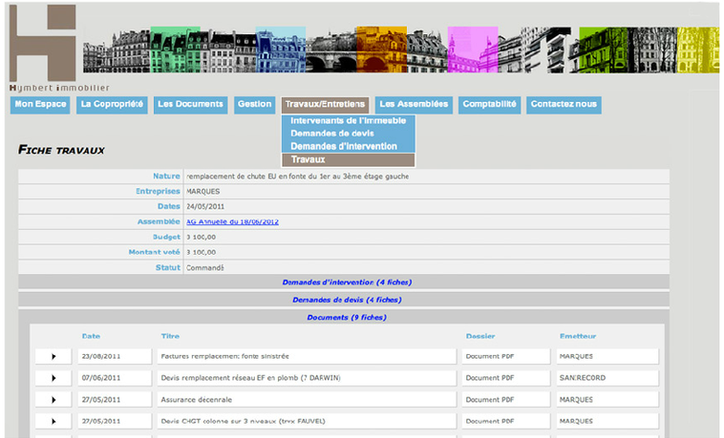The height and width of the screenshot is (438, 724).
Task: Open the La Copropriété menu
Action: pyautogui.click(x=112, y=105)
